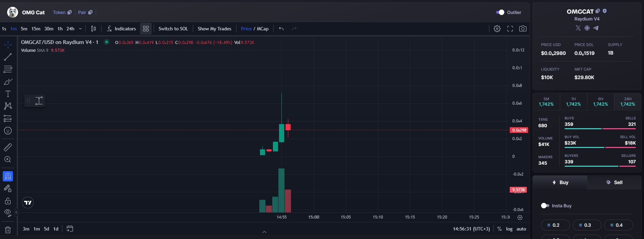Image resolution: width=644 pixels, height=239 pixels.
Task: Select the 5m timeframe
Action: pos(24,29)
